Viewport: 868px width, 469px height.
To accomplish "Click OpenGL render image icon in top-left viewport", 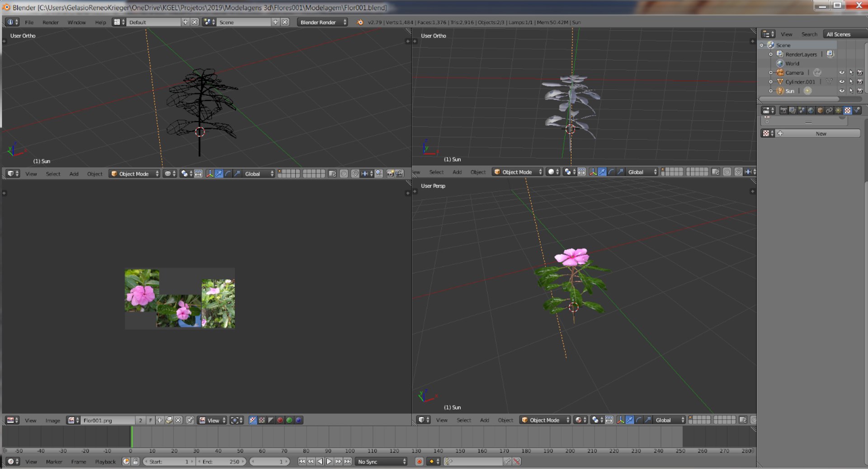I will pos(390,174).
